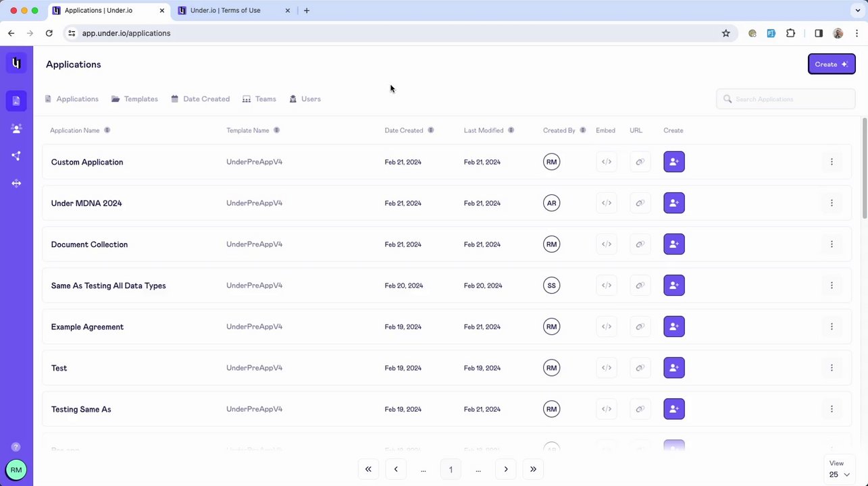Open the three-dot menu for Testing Same As
The image size is (868, 486).
click(x=832, y=409)
